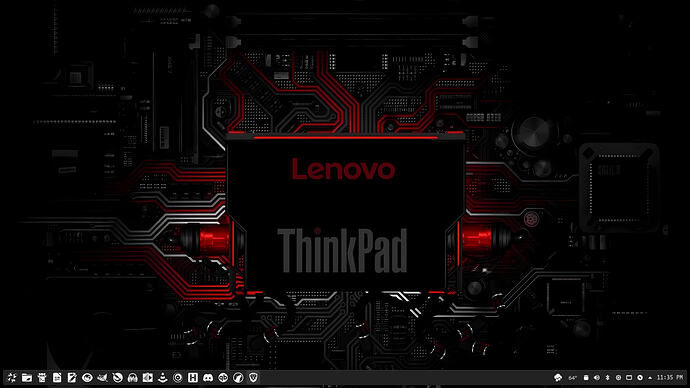Open the application launcher in the panel
Screen dimensions: 690x388
[12, 377]
